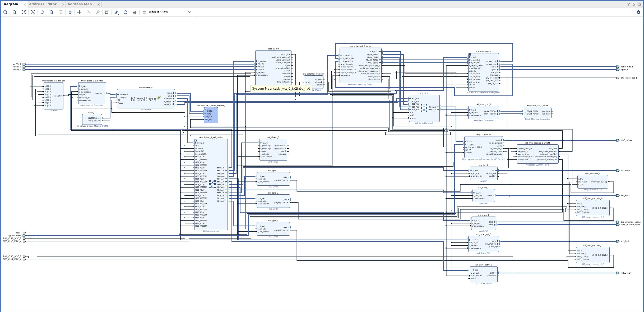This screenshot has width=644, height=312.
Task: Collapse the axi_ethernet_0 hierarchy block
Action: pyautogui.click(x=470, y=54)
